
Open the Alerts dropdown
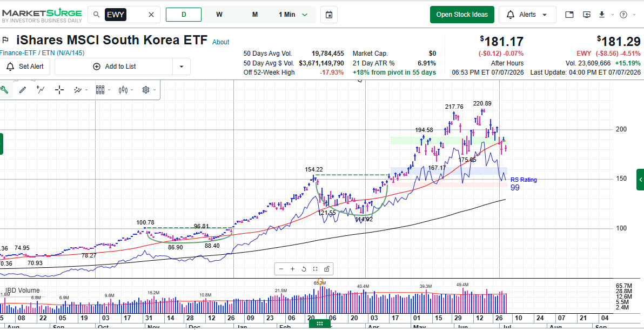click(x=527, y=15)
